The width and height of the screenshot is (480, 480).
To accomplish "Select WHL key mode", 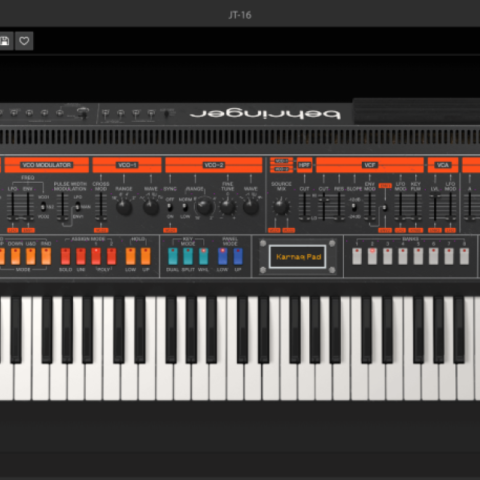I will pyautogui.click(x=203, y=256).
